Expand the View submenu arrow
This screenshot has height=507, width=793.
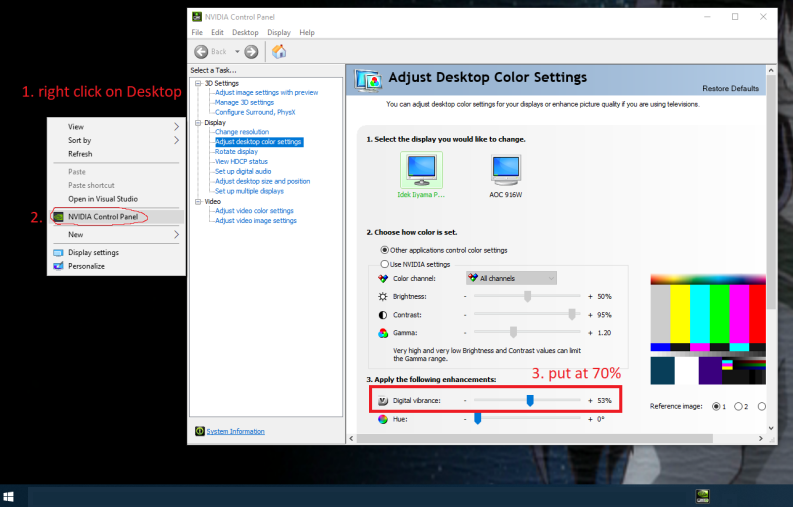click(177, 126)
